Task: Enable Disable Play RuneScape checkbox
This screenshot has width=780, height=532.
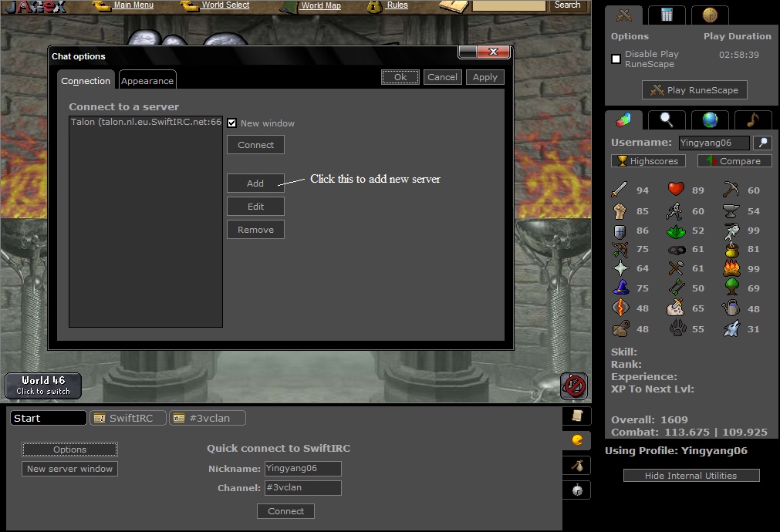Action: coord(616,59)
